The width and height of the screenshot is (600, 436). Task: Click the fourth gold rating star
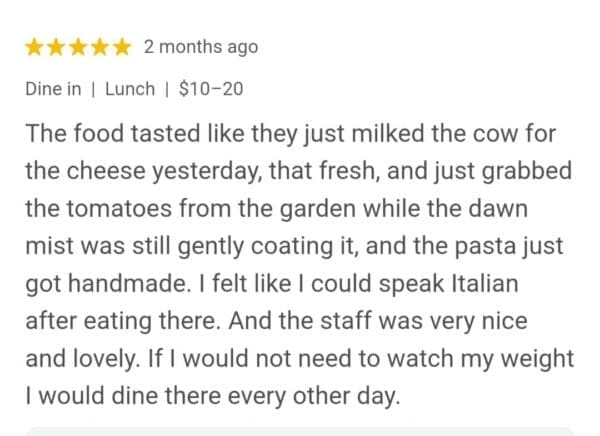100,47
